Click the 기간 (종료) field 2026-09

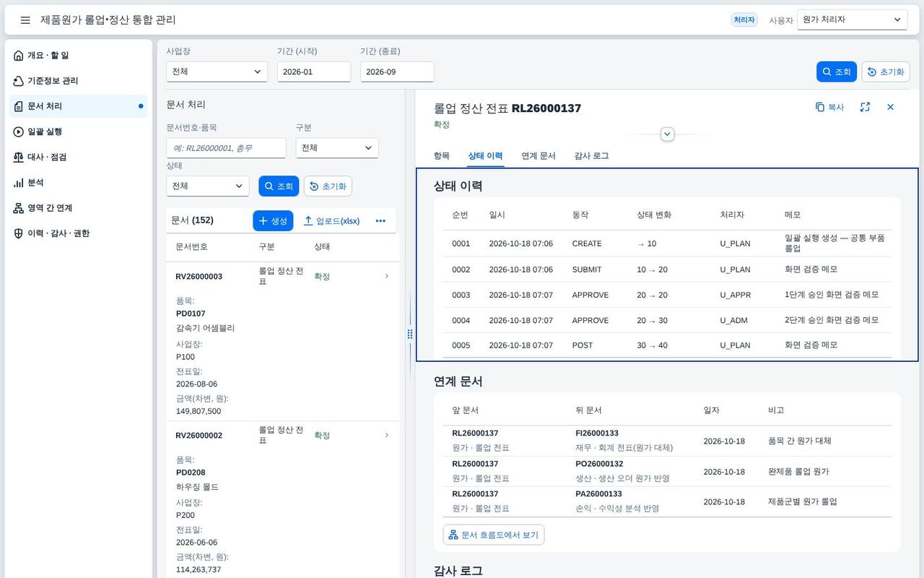point(397,72)
